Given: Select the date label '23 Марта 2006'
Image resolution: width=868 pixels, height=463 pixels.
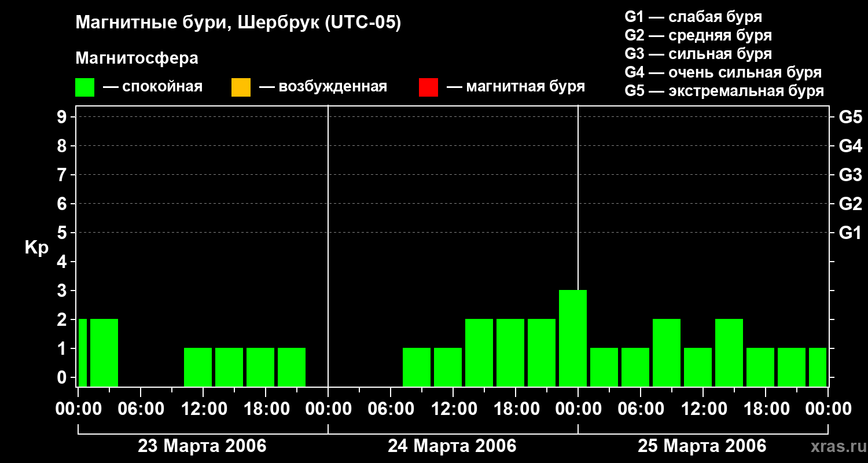Looking at the screenshot, I should (202, 446).
